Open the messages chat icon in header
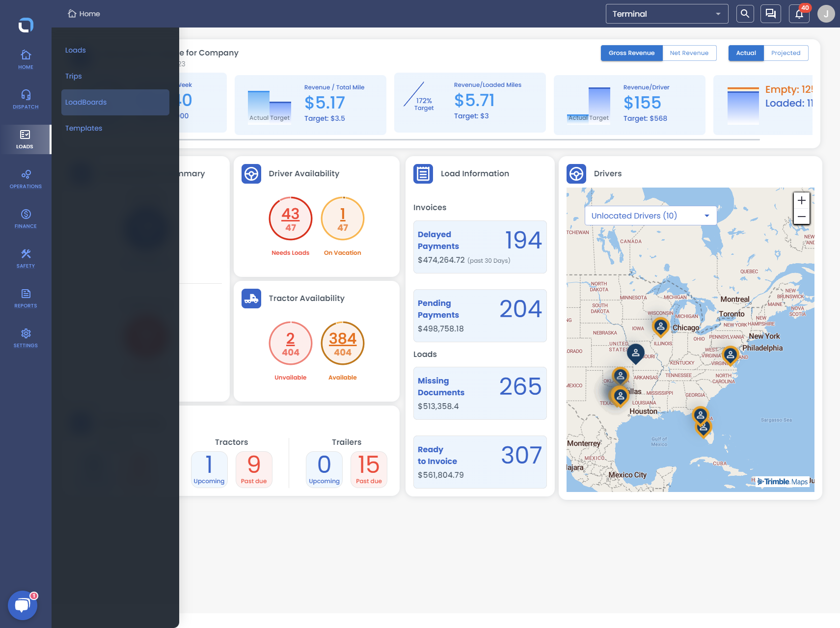Screen dimensions: 840x628 [771, 14]
